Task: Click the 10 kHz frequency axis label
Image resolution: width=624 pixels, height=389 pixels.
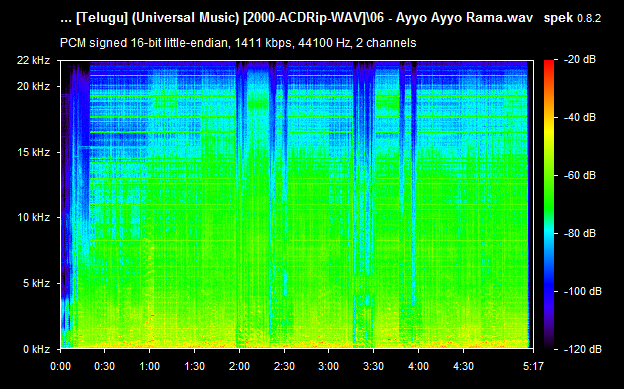Action: coord(33,217)
